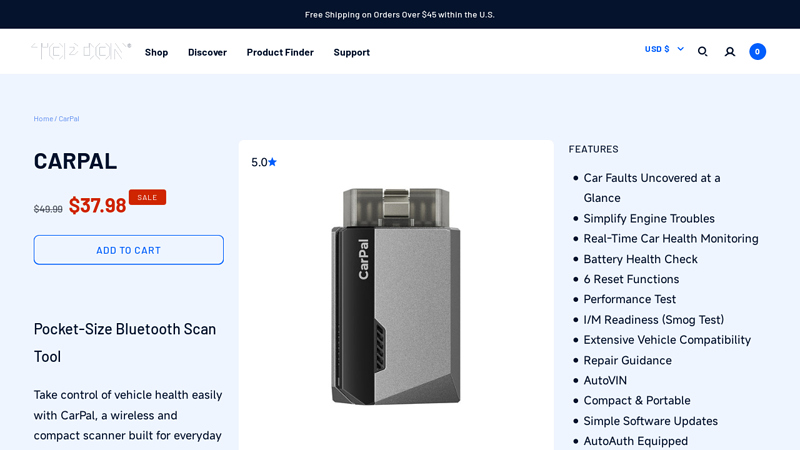Image resolution: width=800 pixels, height=450 pixels.
Task: Click the free shipping announcement banner
Action: 400,14
